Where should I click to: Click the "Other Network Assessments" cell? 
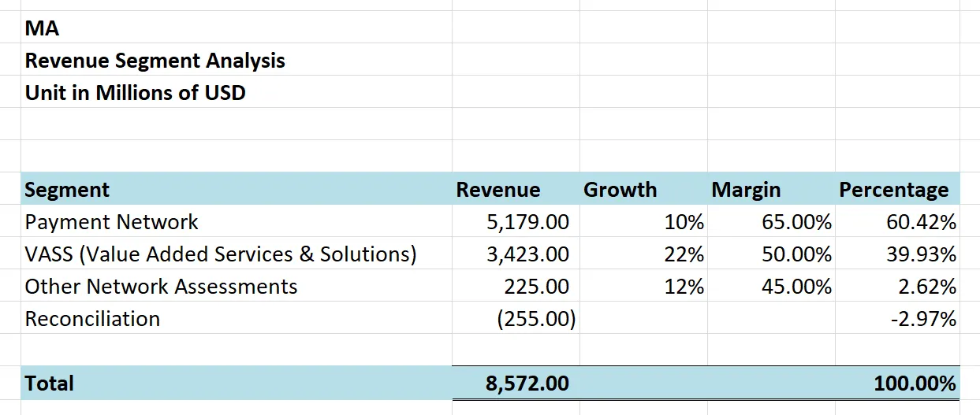(161, 287)
